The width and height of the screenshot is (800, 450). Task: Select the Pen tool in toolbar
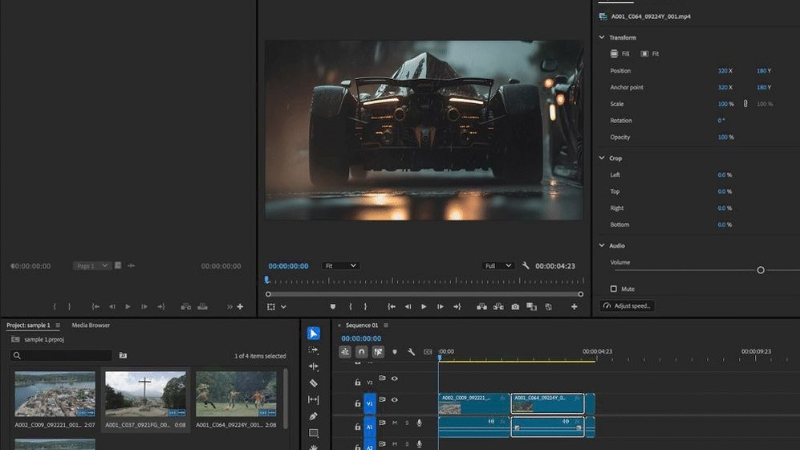tap(313, 415)
